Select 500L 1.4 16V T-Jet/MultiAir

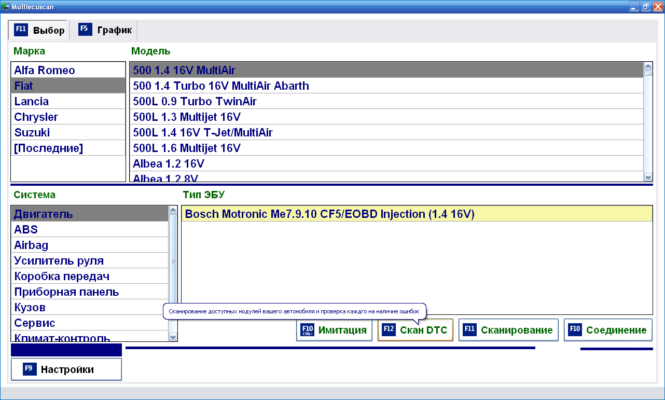click(387, 132)
